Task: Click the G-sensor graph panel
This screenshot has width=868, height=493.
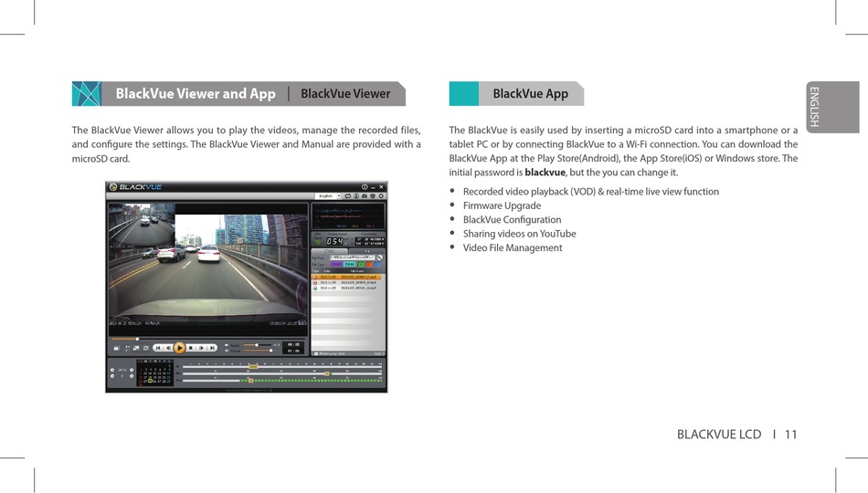Action: (348, 215)
